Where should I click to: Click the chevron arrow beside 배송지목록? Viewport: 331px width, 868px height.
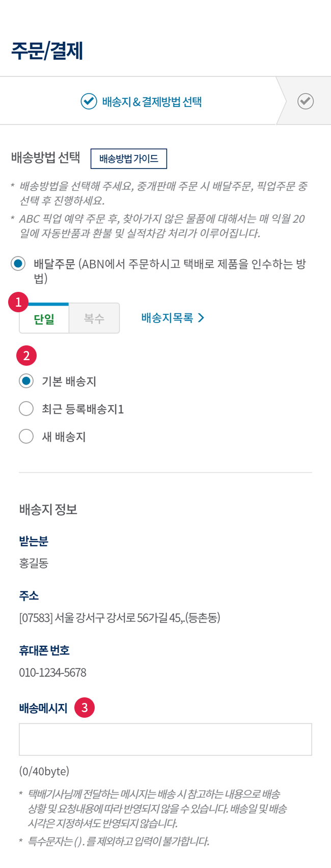coord(201,318)
